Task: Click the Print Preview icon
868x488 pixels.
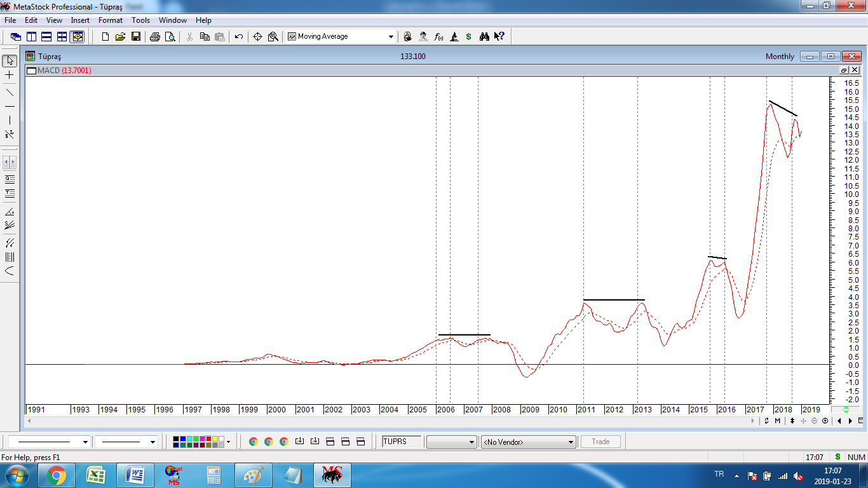Action: pos(170,37)
